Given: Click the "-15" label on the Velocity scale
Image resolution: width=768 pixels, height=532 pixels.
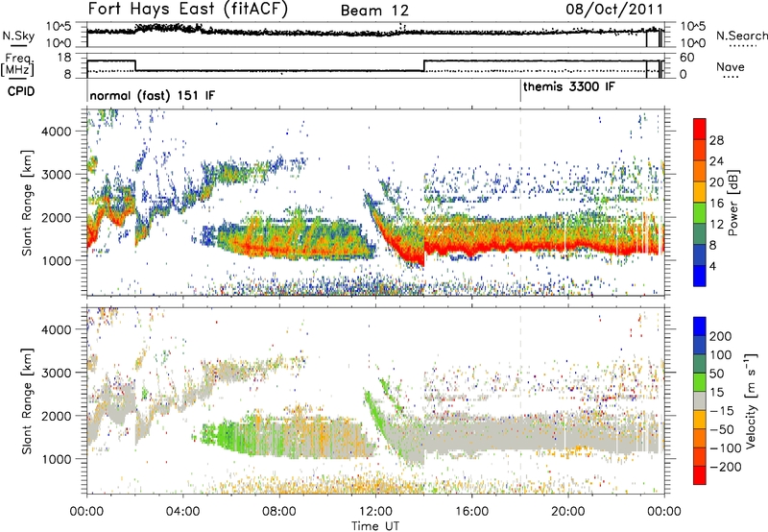Looking at the screenshot, I should click(x=722, y=411).
